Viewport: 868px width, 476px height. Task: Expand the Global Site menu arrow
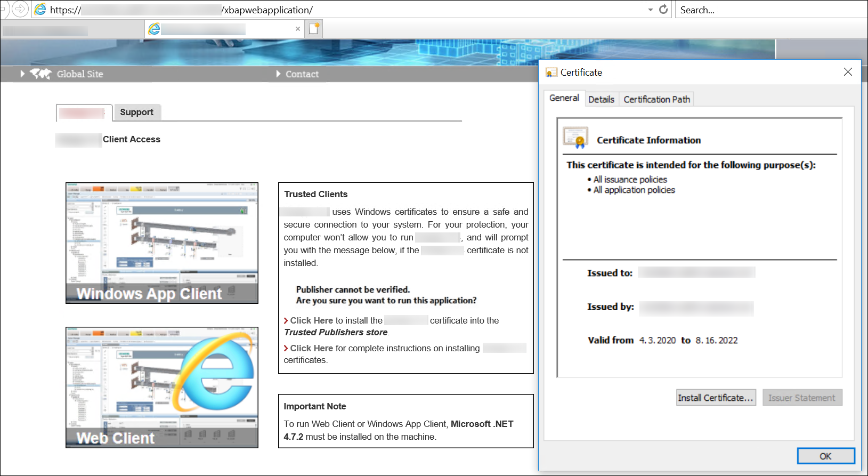tap(23, 74)
